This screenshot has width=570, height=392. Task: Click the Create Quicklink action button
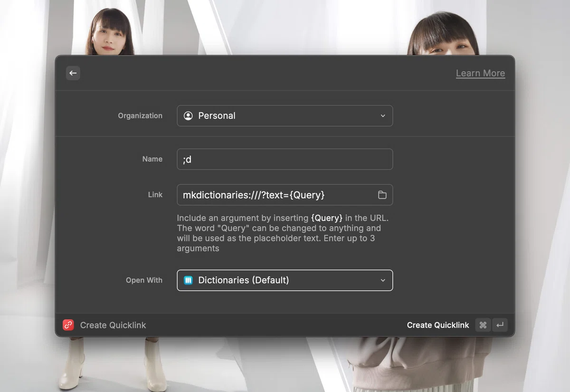[438, 325]
